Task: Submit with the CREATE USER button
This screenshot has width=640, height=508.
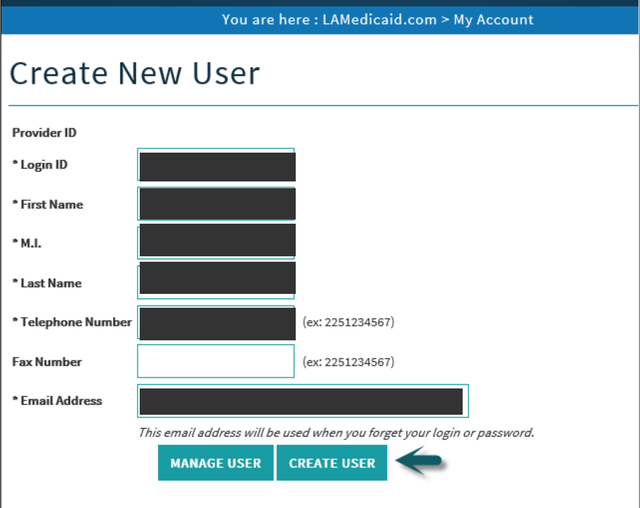Action: [332, 463]
